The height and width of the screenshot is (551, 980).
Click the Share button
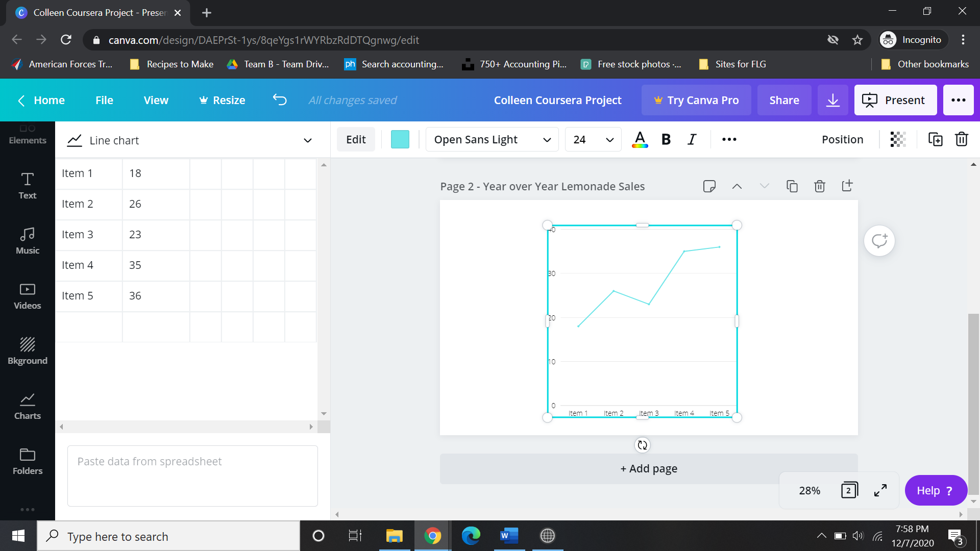784,100
